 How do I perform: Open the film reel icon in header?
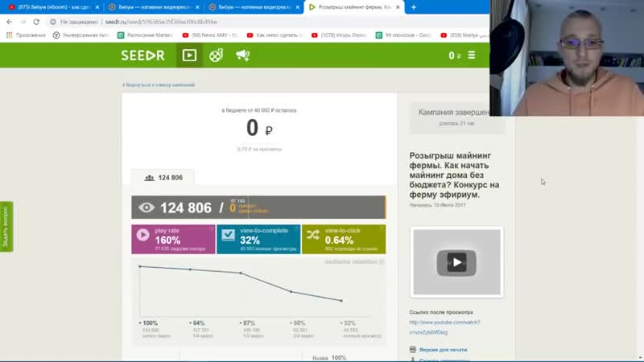pos(216,56)
